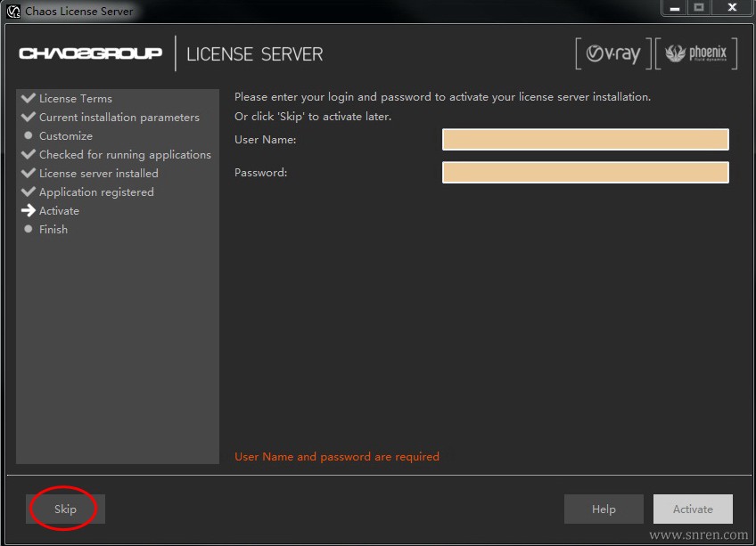Open the Help button
The image size is (756, 546).
click(604, 509)
